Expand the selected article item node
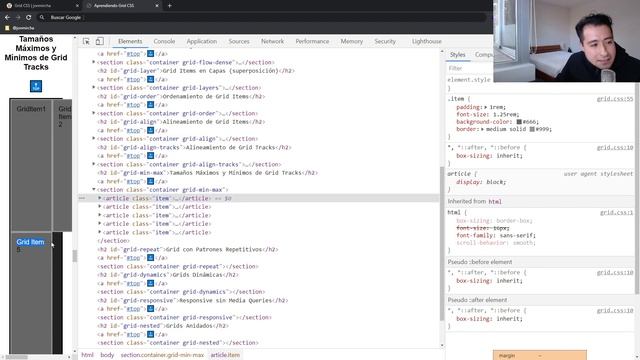Viewport: 640px width, 360px height. (x=100, y=198)
